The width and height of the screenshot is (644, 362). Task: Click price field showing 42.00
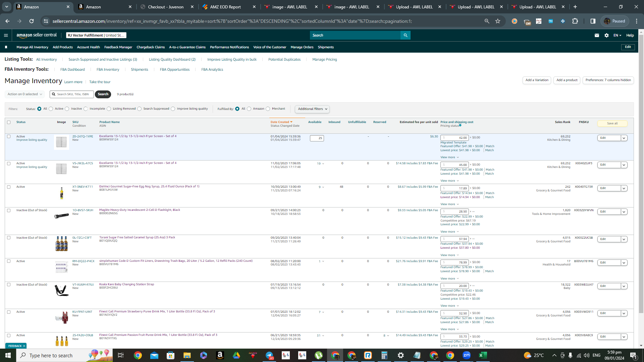pyautogui.click(x=454, y=138)
